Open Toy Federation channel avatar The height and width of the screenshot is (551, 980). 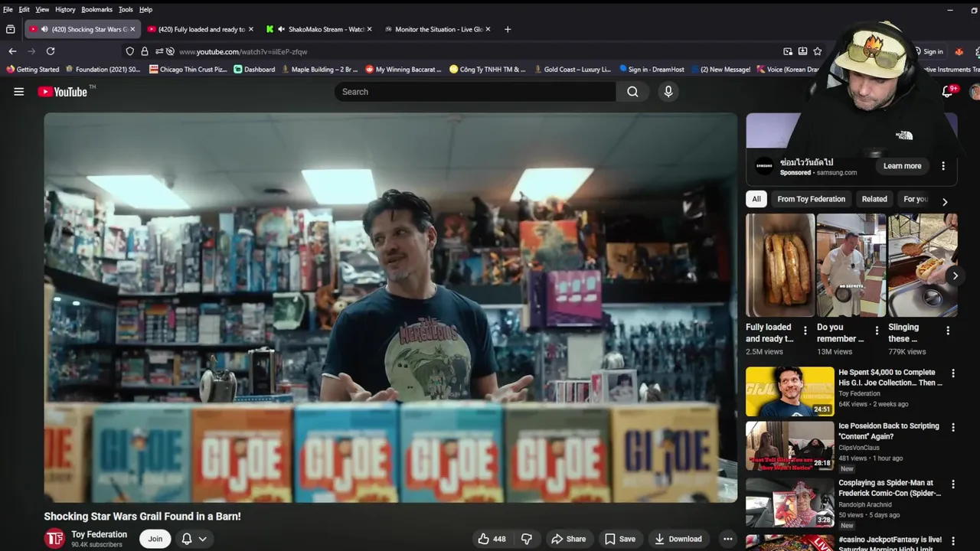(54, 539)
